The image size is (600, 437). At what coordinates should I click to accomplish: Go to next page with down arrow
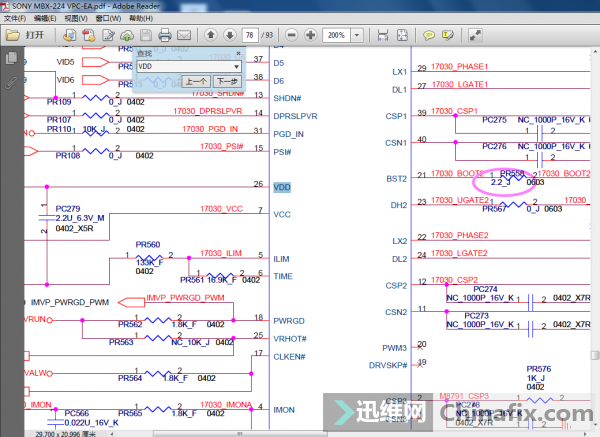[230, 35]
